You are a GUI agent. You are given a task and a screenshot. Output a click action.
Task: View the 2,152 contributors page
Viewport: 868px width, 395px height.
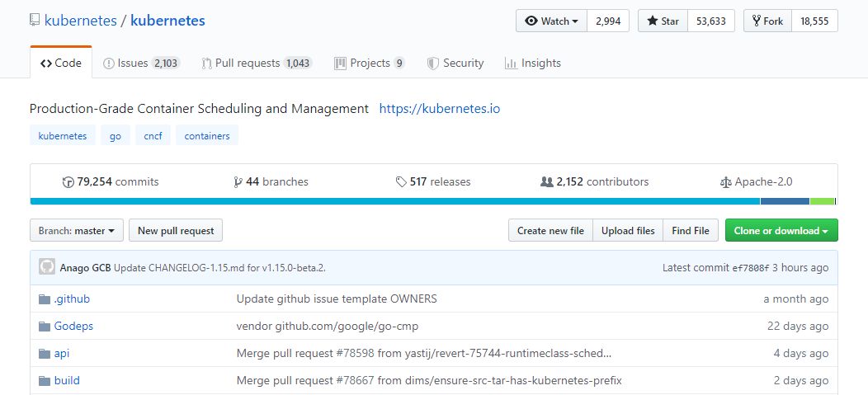[595, 182]
